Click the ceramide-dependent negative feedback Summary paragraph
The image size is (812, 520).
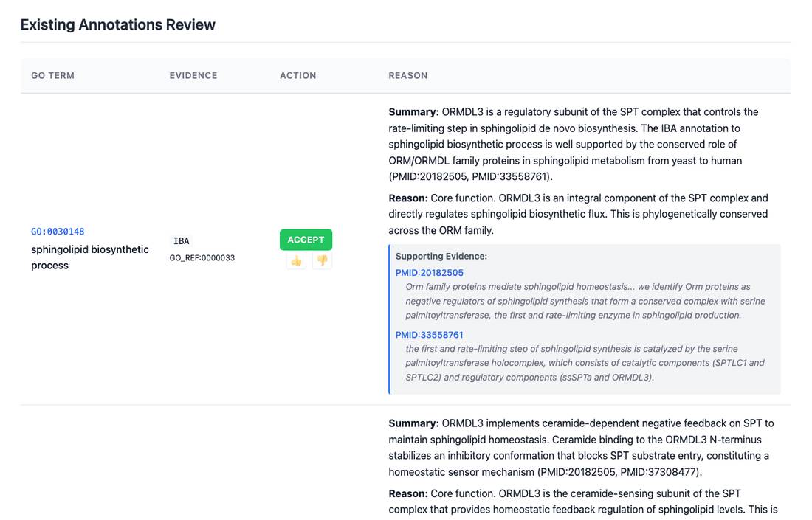coord(582,448)
